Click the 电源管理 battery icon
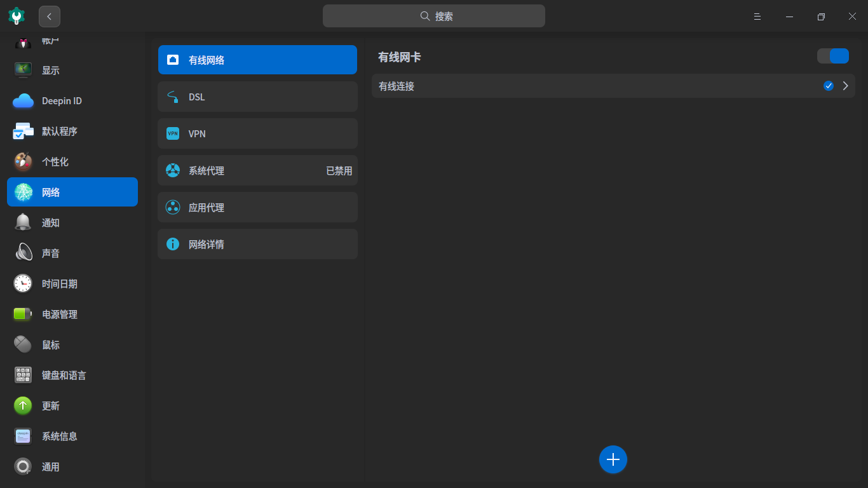Screen dimensions: 868x488 pyautogui.click(x=24, y=314)
